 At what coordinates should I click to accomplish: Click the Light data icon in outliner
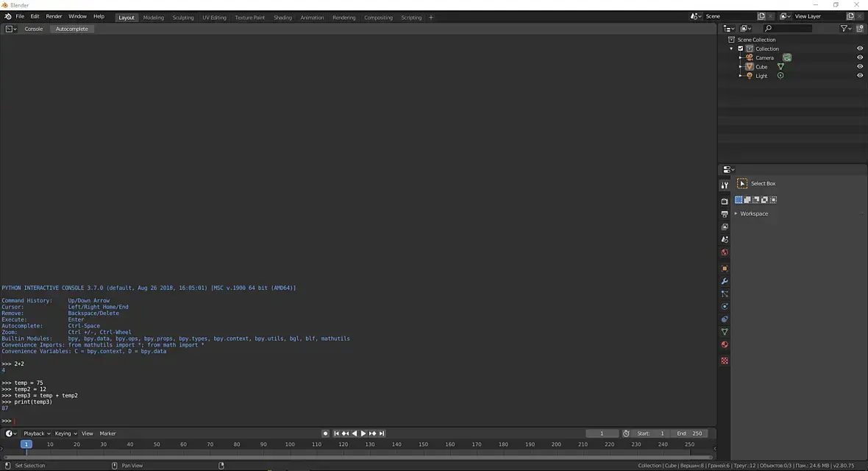(x=780, y=75)
